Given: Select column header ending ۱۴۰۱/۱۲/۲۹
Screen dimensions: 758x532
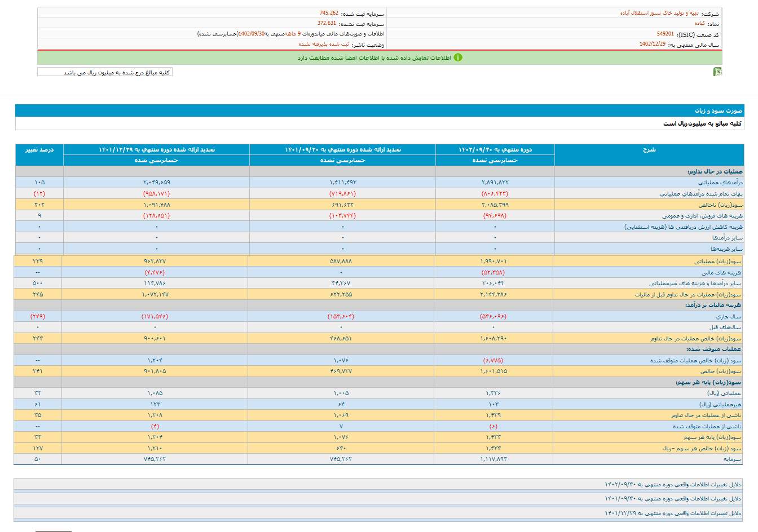Looking at the screenshot, I should (x=156, y=149).
